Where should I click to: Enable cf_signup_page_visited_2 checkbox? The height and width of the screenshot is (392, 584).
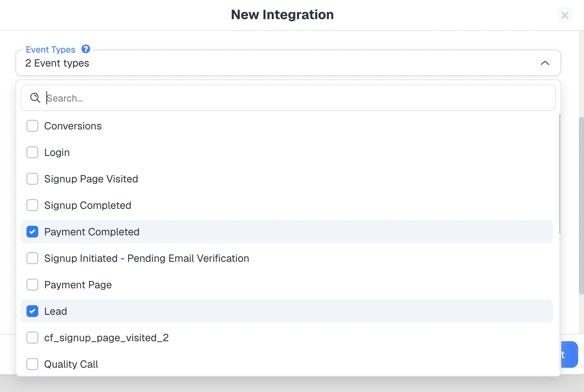pos(32,338)
